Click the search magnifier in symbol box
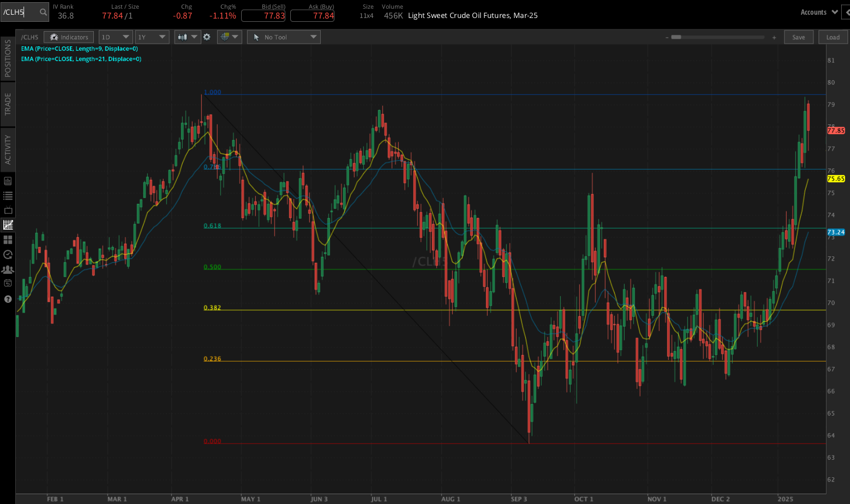 43,11
